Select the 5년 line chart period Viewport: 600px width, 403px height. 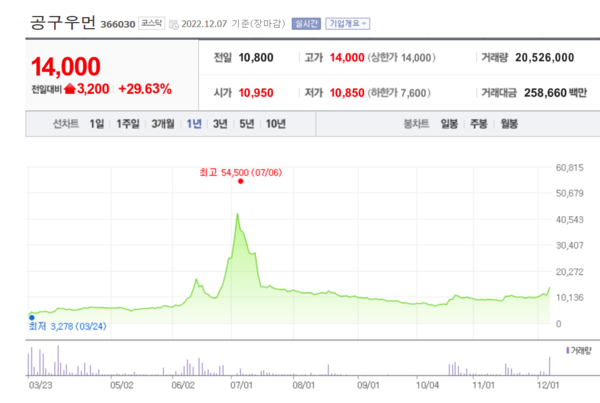pos(247,124)
